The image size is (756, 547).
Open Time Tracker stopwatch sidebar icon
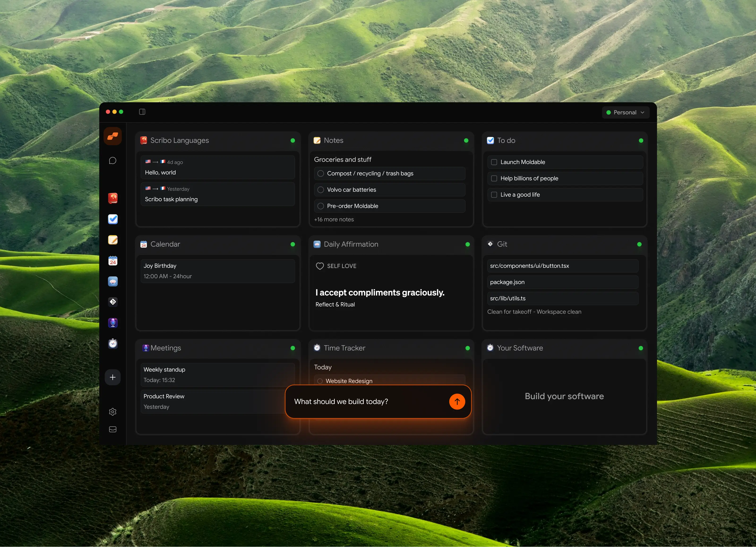click(113, 344)
